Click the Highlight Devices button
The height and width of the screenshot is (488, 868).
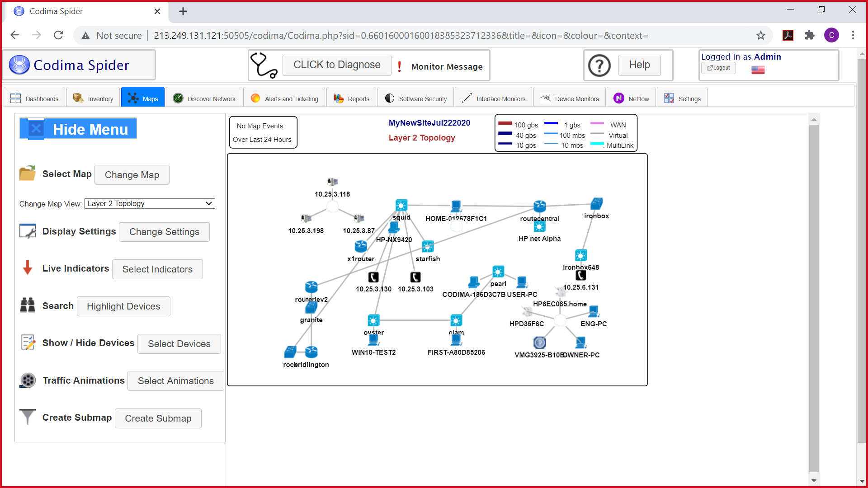pos(123,306)
